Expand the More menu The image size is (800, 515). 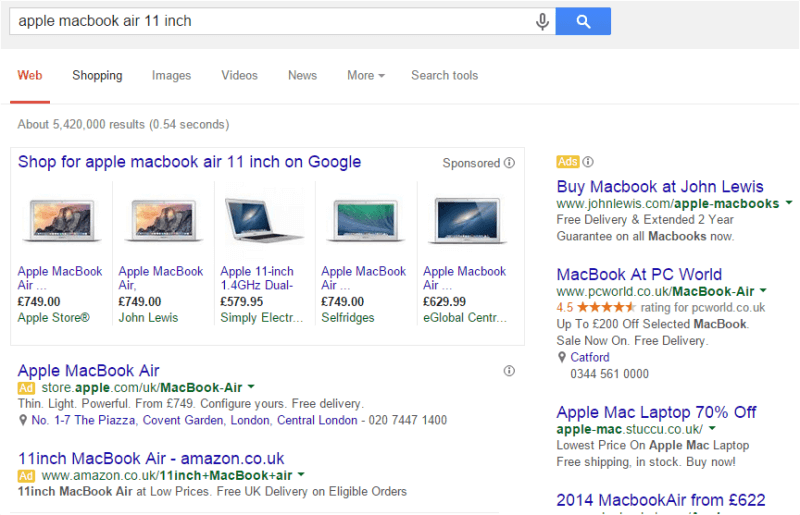click(x=366, y=76)
